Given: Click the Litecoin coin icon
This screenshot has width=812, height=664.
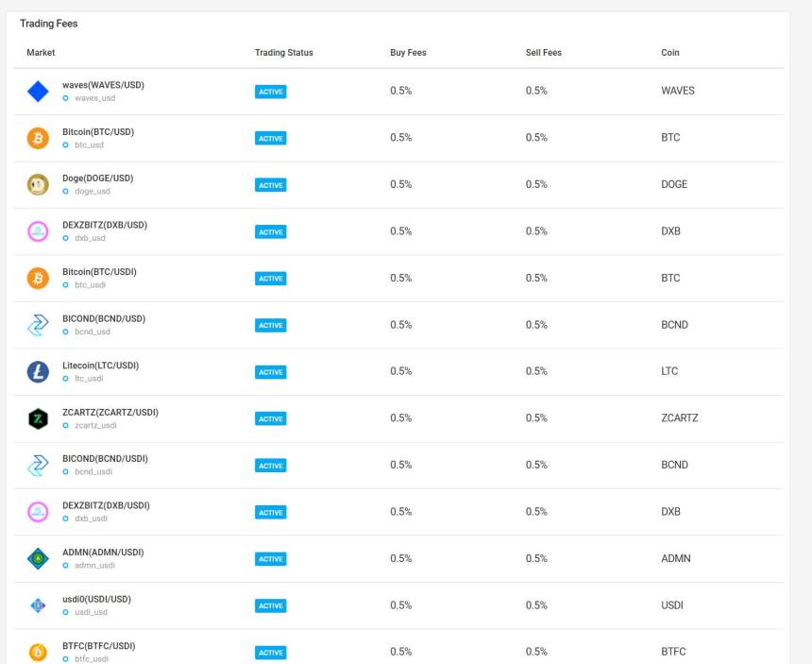Looking at the screenshot, I should point(38,372).
